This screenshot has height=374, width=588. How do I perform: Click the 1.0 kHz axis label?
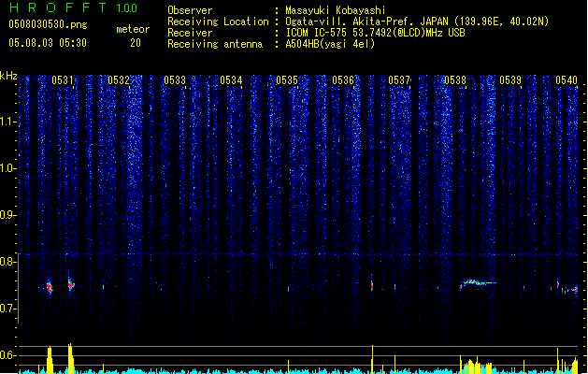(x=7, y=168)
